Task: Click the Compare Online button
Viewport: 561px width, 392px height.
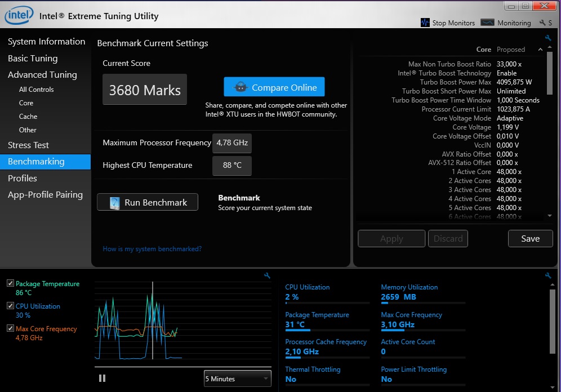Action: click(x=274, y=87)
